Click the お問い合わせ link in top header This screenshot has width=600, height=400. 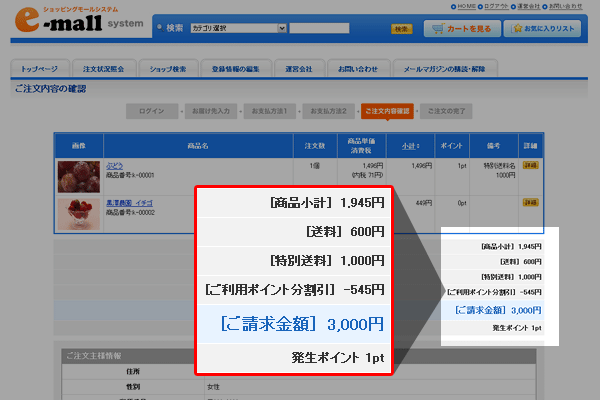pos(564,6)
